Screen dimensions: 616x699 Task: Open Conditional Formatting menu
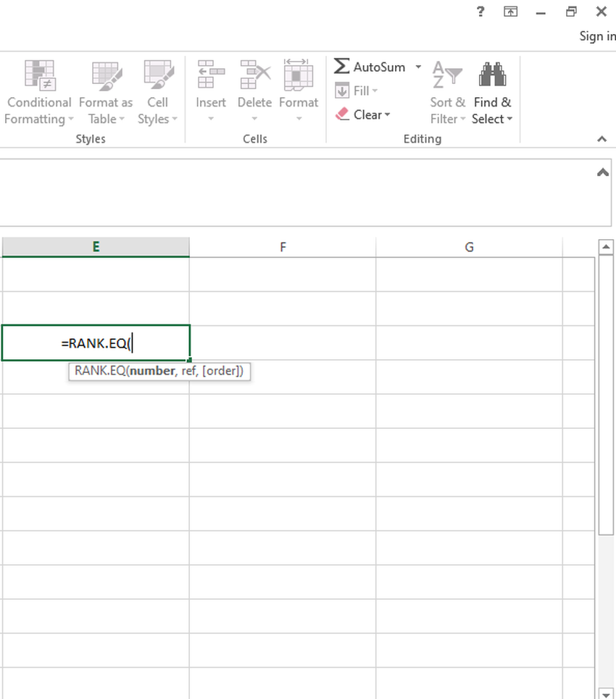pos(39,93)
